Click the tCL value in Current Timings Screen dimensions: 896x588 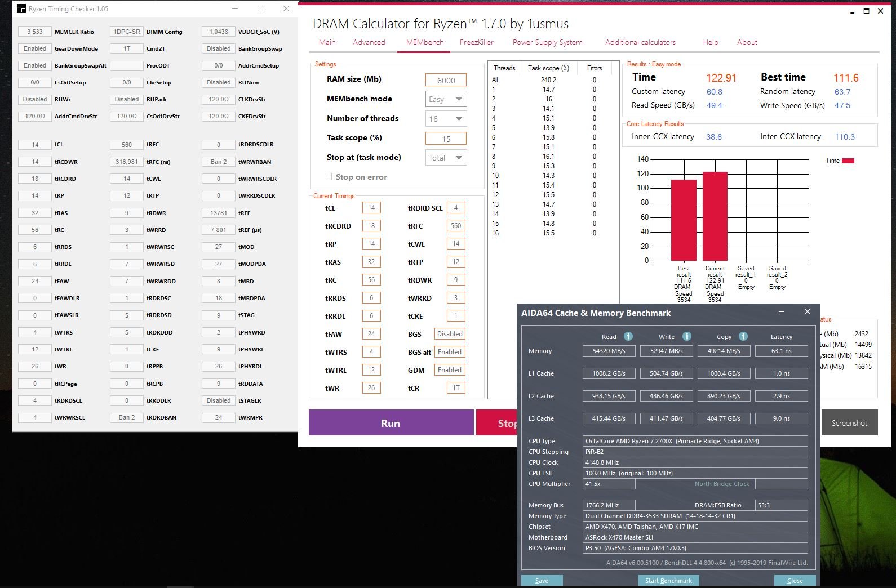(x=371, y=208)
